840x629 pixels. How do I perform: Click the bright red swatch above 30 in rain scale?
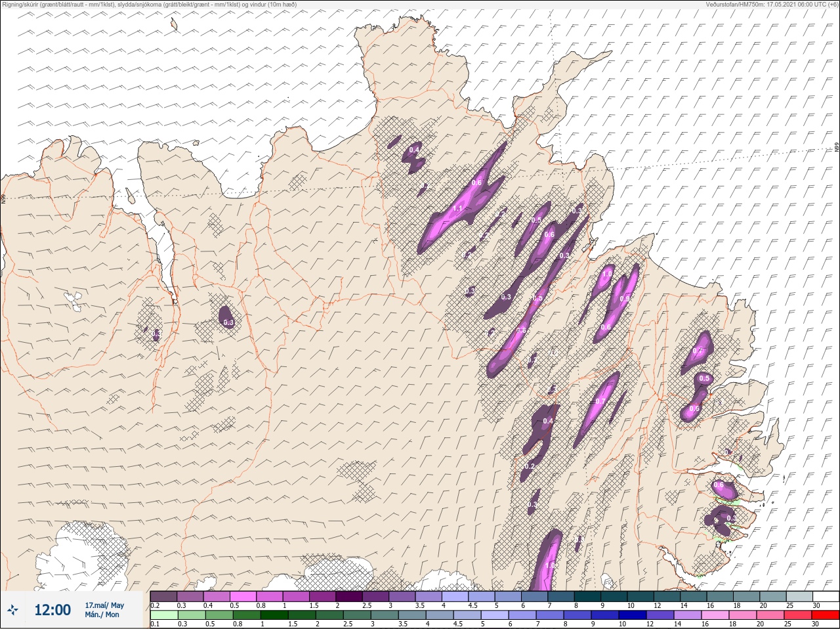click(x=825, y=615)
